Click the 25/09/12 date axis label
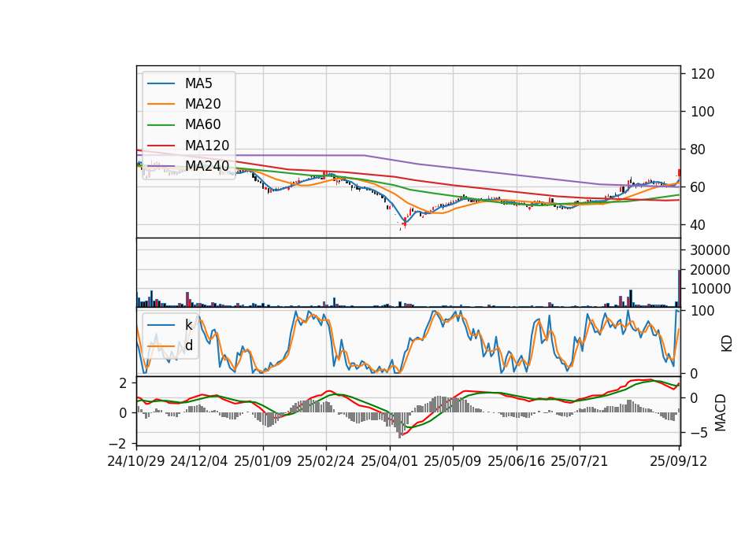Image resolution: width=756 pixels, height=543 pixels. coord(678,462)
